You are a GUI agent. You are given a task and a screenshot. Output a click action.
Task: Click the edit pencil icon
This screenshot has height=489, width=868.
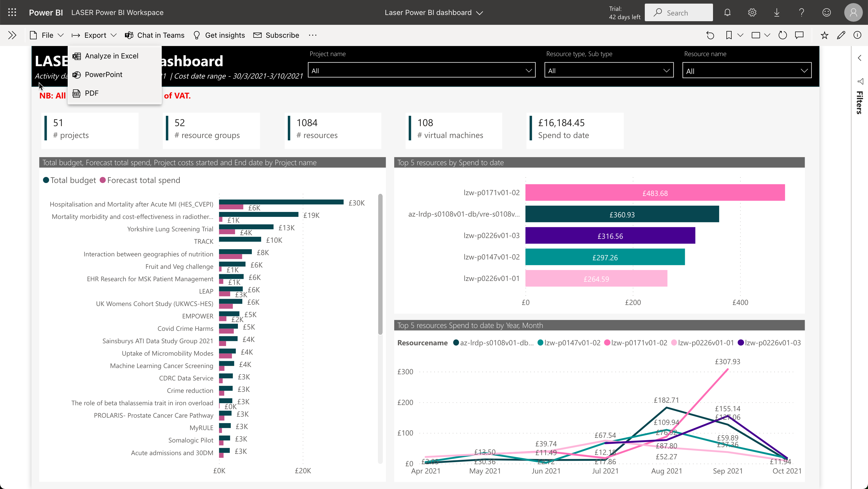pyautogui.click(x=841, y=35)
